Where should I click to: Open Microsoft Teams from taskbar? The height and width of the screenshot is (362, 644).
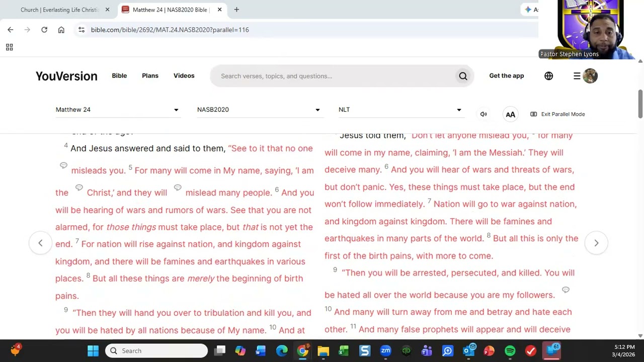point(427,350)
